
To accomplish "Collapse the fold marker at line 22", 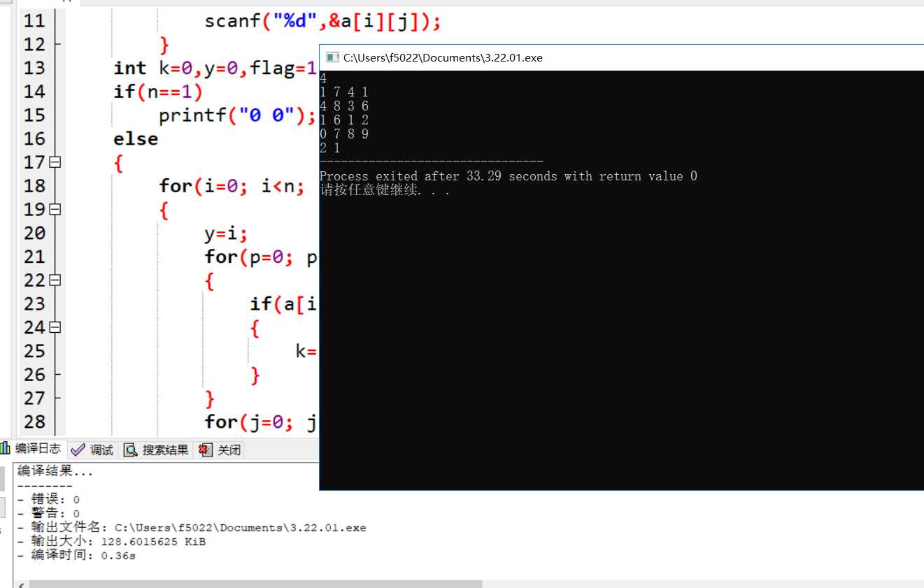I will tap(55, 280).
